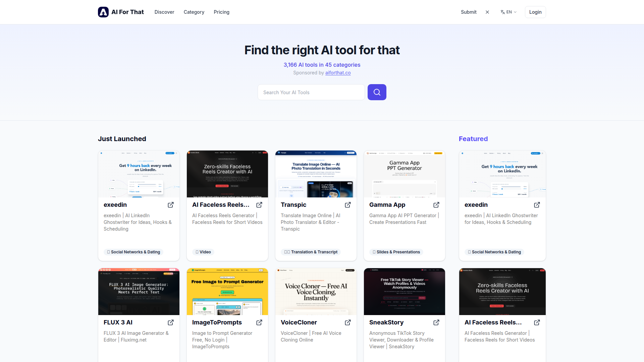Select the Translation & Transcript tag
This screenshot has height=362, width=644.
311,252
